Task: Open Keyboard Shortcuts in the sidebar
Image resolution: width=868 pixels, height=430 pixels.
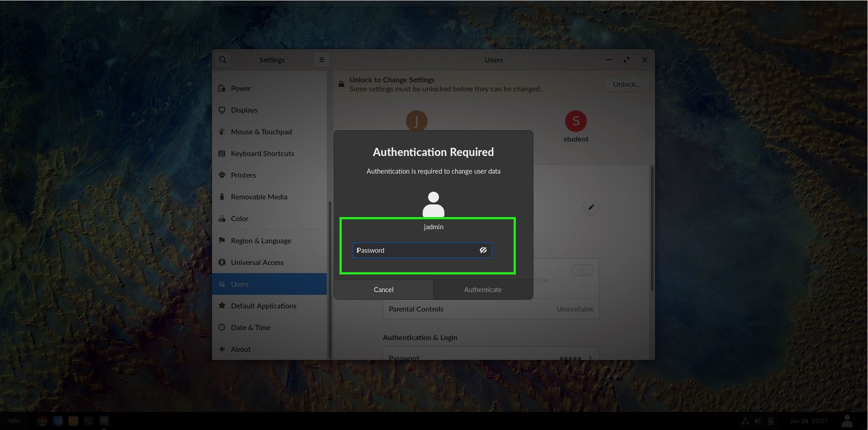Action: click(x=269, y=153)
